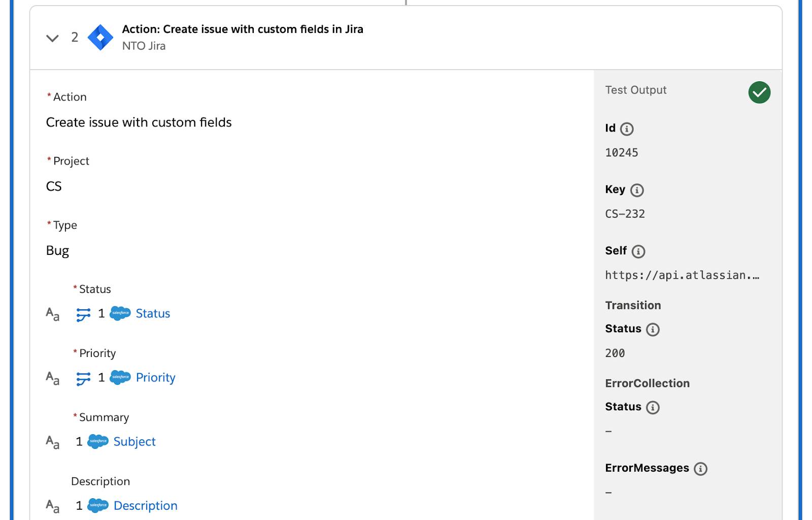Click the ErrorMessages output label
812x520 pixels.
point(647,468)
